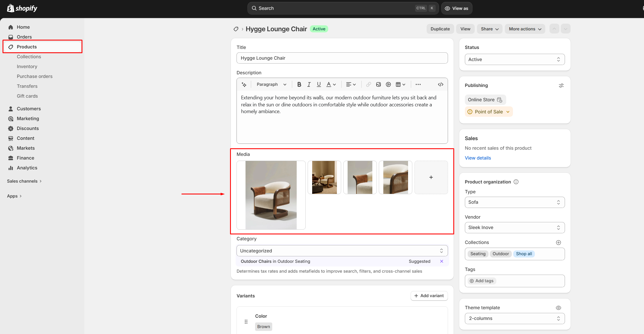The height and width of the screenshot is (334, 644).
Task: Click the View details link
Action: [x=478, y=158]
